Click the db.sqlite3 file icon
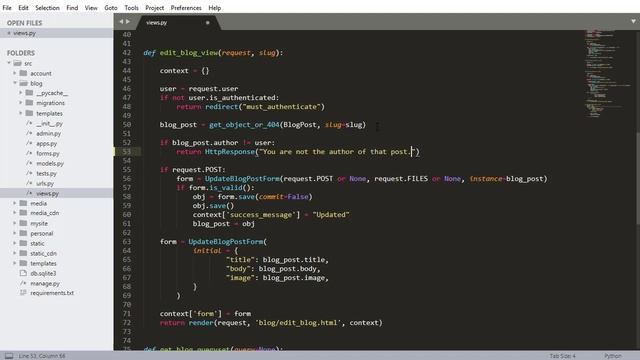The image size is (640, 360). point(23,273)
